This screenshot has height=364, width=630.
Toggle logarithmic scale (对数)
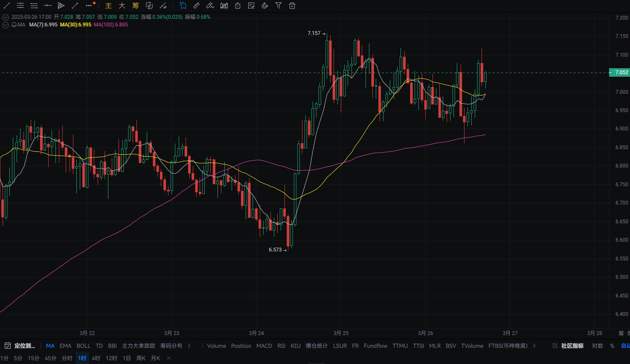point(597,346)
